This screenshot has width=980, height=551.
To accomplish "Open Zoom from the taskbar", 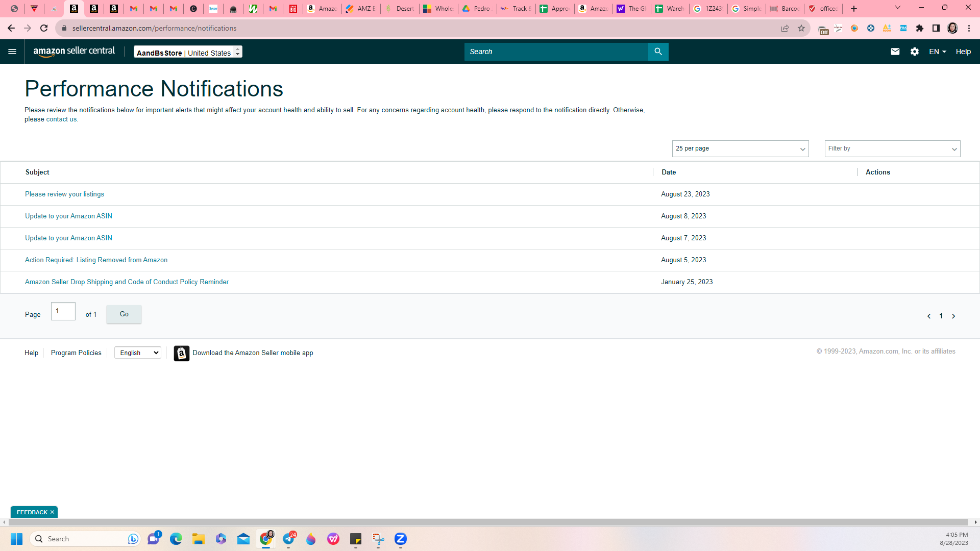I will click(401, 539).
